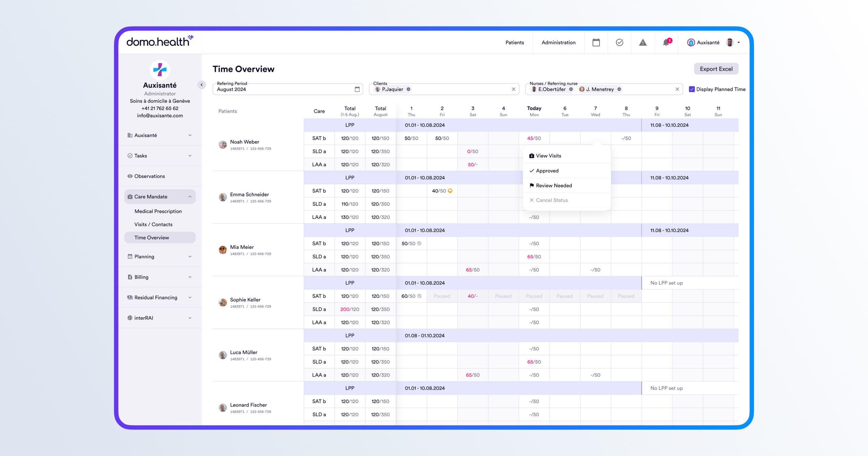Remove E.Obertüfer nurse chip
868x456 pixels.
click(x=571, y=89)
